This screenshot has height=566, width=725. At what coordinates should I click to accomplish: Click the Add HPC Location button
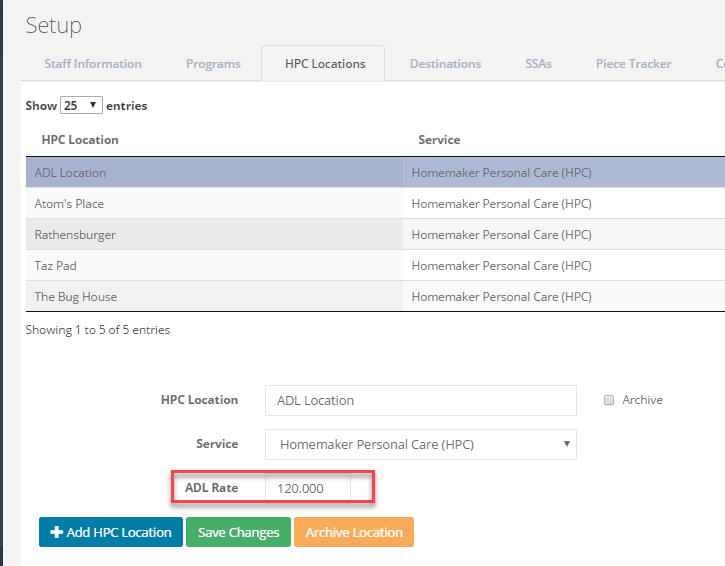coord(111,532)
